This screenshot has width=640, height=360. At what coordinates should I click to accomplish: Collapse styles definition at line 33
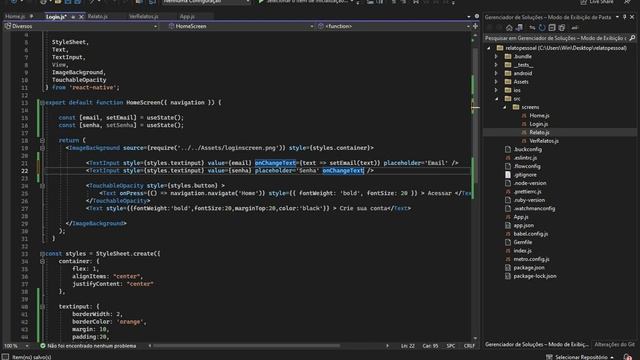[42, 254]
